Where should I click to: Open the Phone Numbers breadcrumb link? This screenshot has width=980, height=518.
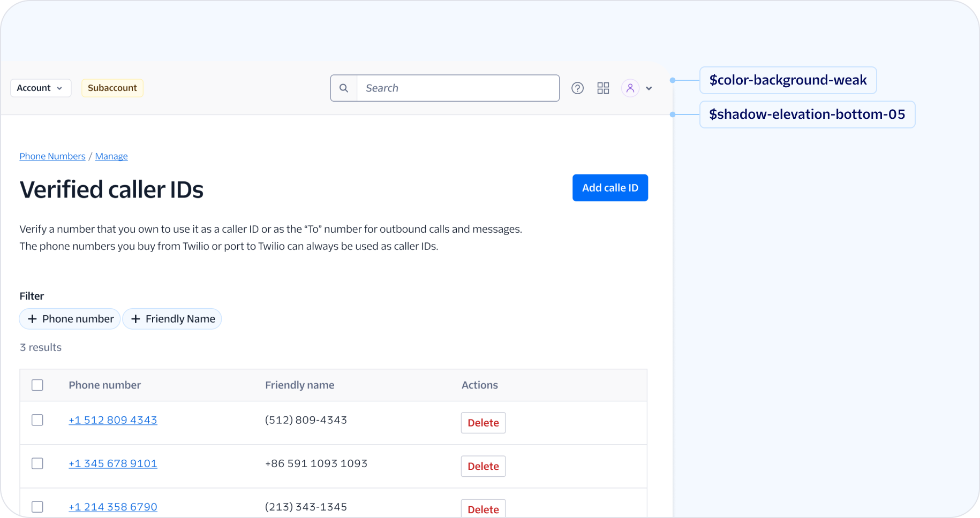click(x=52, y=156)
